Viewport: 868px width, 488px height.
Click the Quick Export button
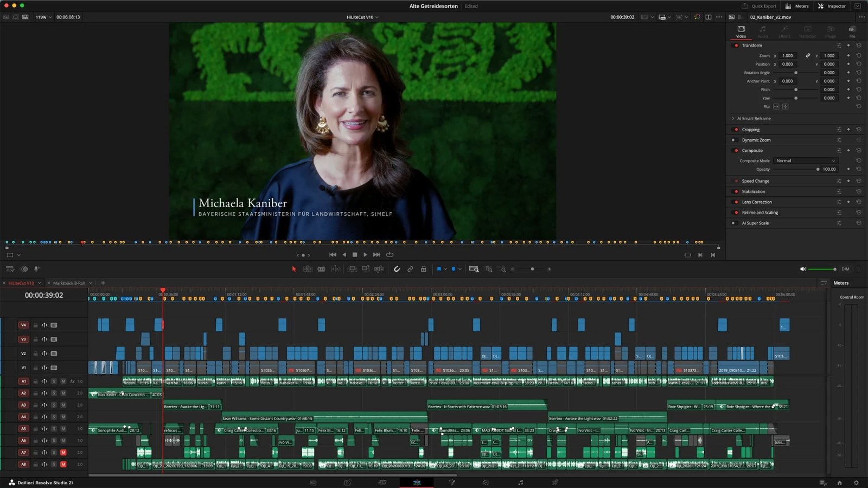click(759, 6)
